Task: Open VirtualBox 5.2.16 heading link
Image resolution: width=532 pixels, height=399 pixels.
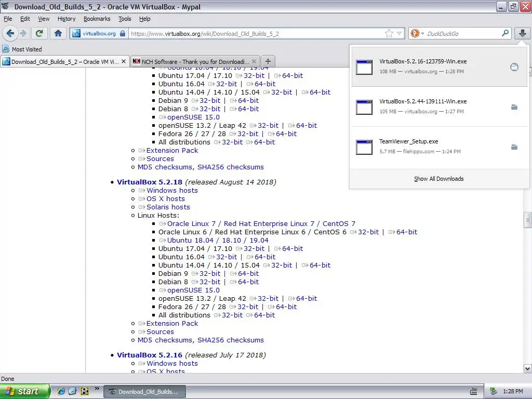Action: pos(150,355)
